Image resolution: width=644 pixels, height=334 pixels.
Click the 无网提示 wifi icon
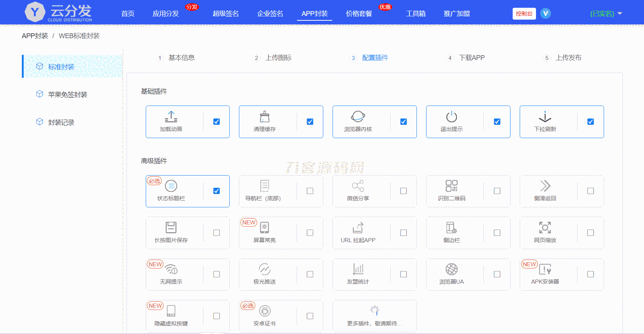[x=171, y=269]
